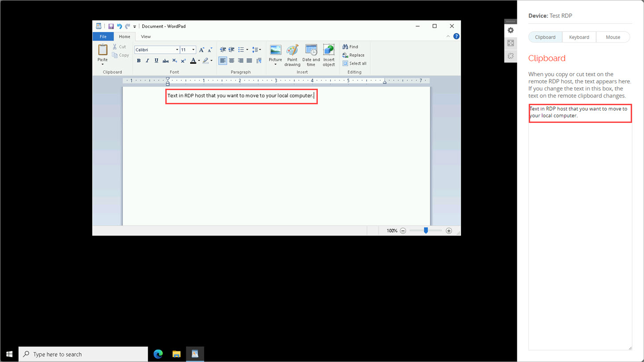The height and width of the screenshot is (362, 644).
Task: Toggle italic formatting
Action: pyautogui.click(x=147, y=60)
